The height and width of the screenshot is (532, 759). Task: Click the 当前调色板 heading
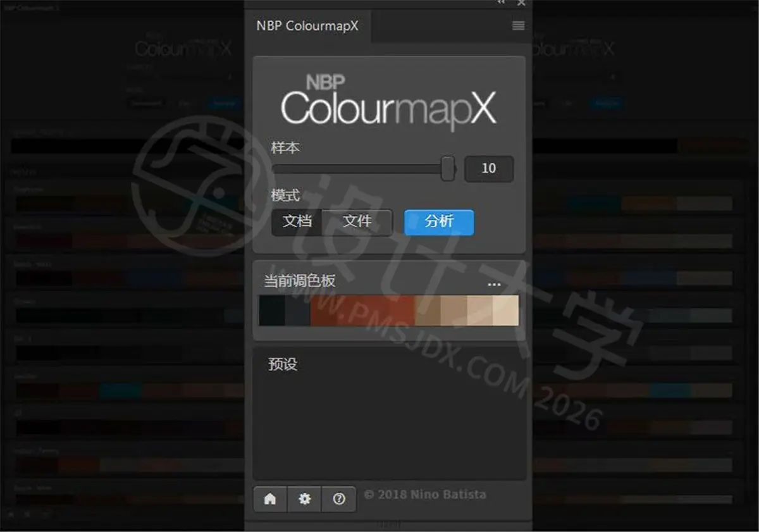pyautogui.click(x=300, y=281)
